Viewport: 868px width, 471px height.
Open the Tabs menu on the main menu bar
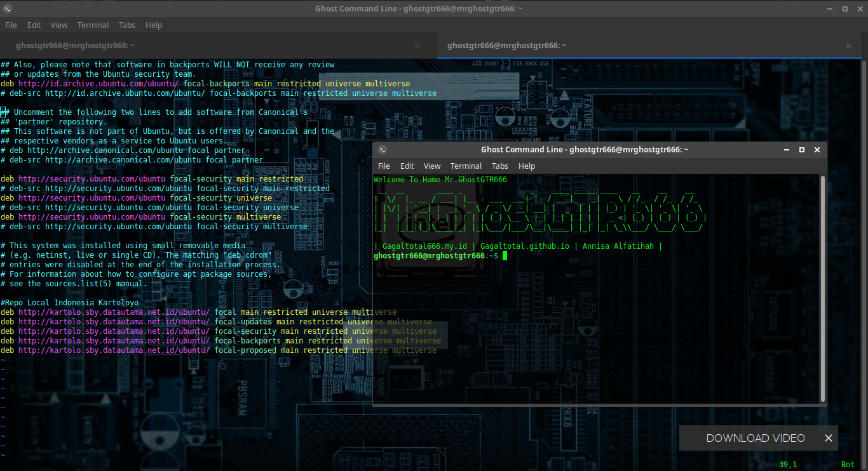pos(126,25)
